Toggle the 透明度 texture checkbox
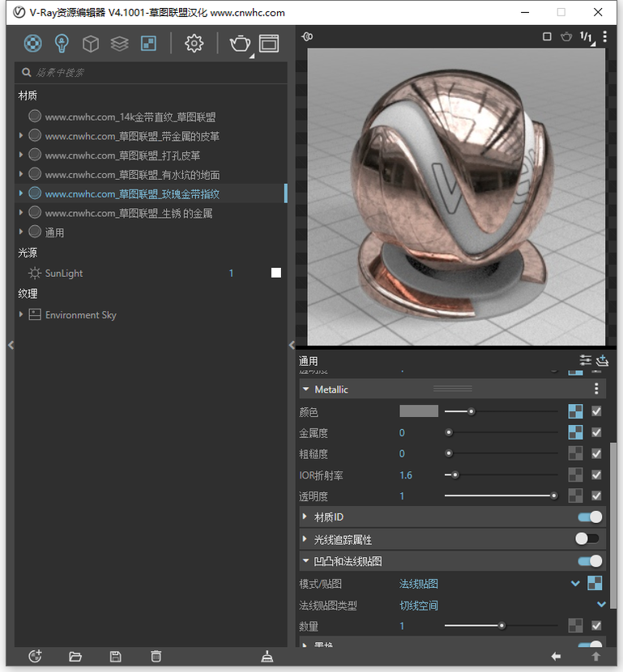623x672 pixels. (596, 495)
